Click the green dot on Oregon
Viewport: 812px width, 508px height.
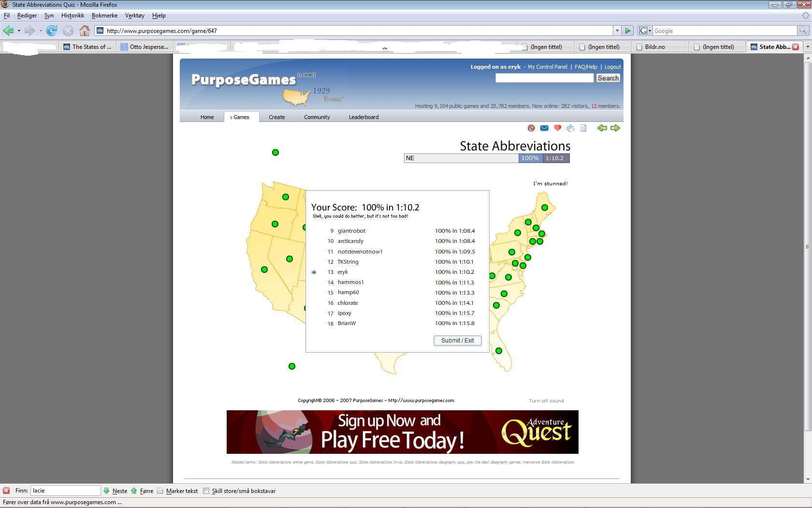pyautogui.click(x=275, y=224)
